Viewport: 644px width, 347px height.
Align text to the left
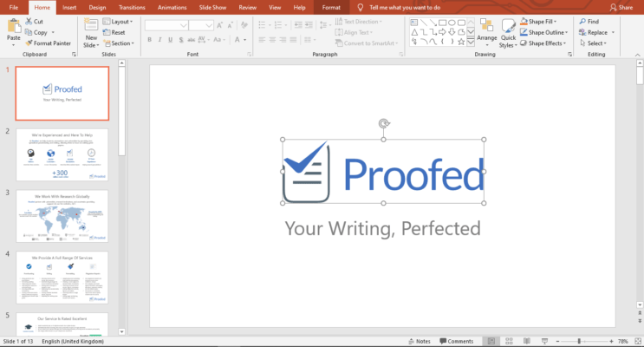[x=262, y=39]
